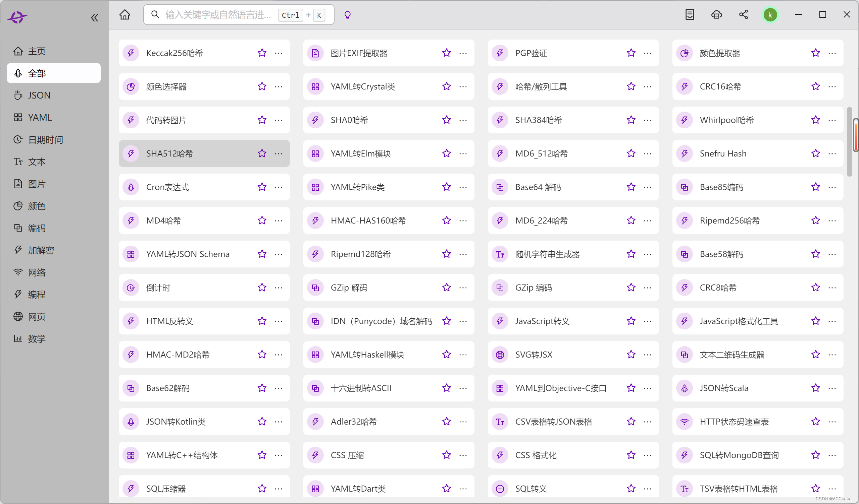The width and height of the screenshot is (859, 504).
Task: Star the 颜色提取器 tool
Action: (815, 53)
